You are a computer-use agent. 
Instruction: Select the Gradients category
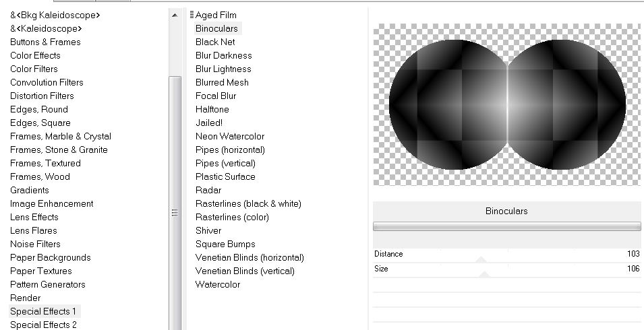tap(30, 191)
